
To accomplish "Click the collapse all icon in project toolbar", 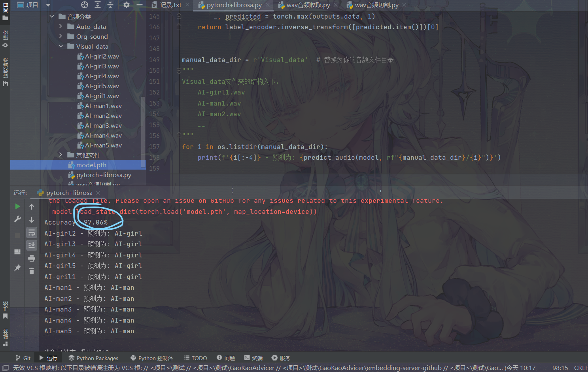I will 110,5.
